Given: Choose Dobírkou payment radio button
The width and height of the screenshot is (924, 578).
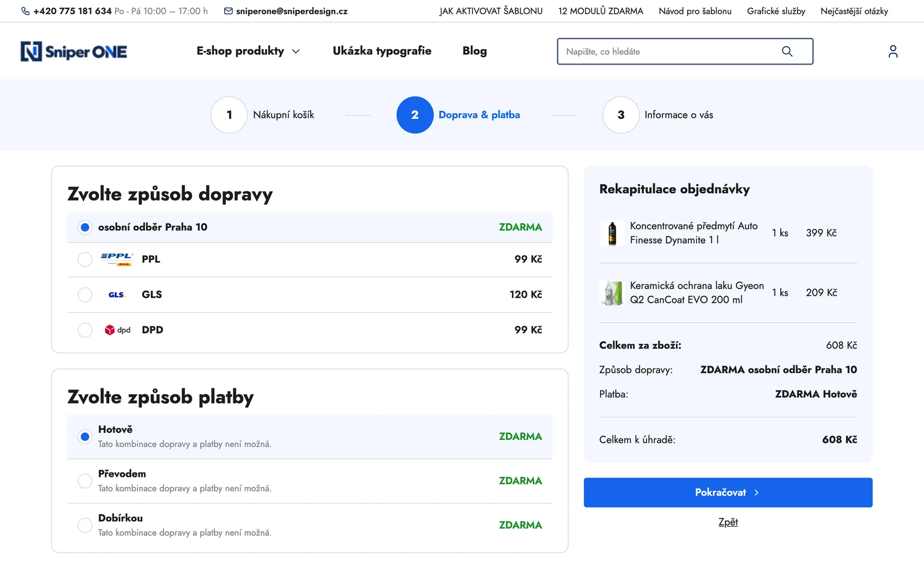Looking at the screenshot, I should click(85, 525).
